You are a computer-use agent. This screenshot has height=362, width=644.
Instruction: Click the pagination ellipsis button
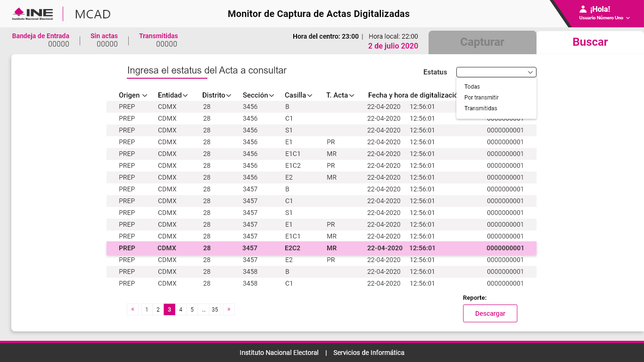[x=203, y=310]
